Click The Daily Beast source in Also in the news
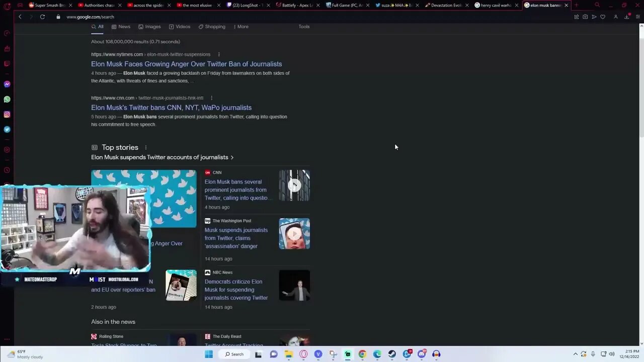 [x=223, y=336]
